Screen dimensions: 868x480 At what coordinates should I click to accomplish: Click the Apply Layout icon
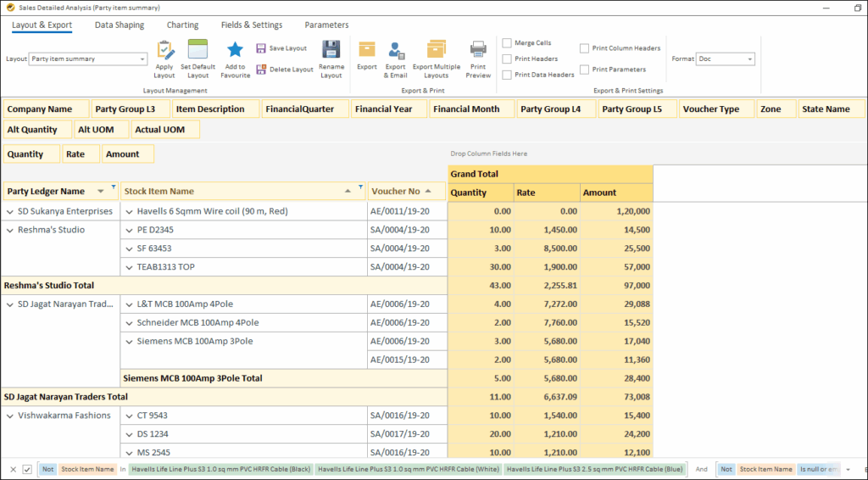point(164,51)
